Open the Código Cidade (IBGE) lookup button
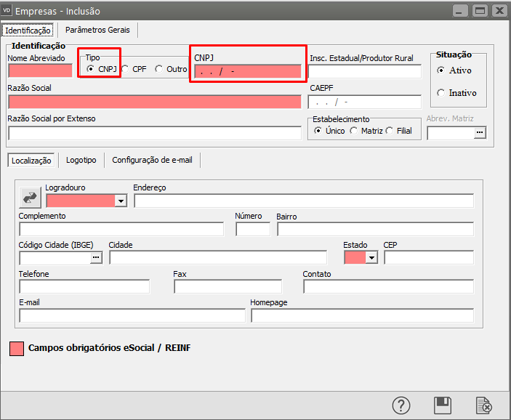This screenshot has width=511, height=420. coord(96,258)
